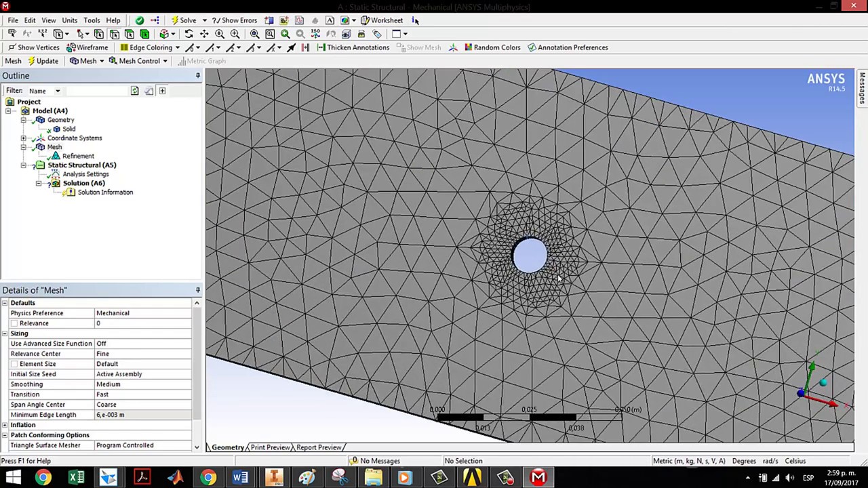Select the edge selection filter icon
Screen dimensions: 868x488
pyautogui.click(x=114, y=34)
